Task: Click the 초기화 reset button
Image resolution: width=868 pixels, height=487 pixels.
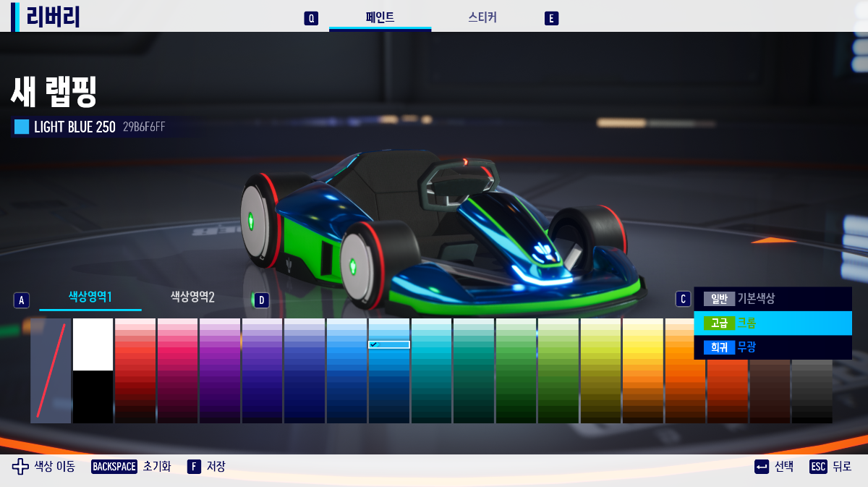Action: 157,467
